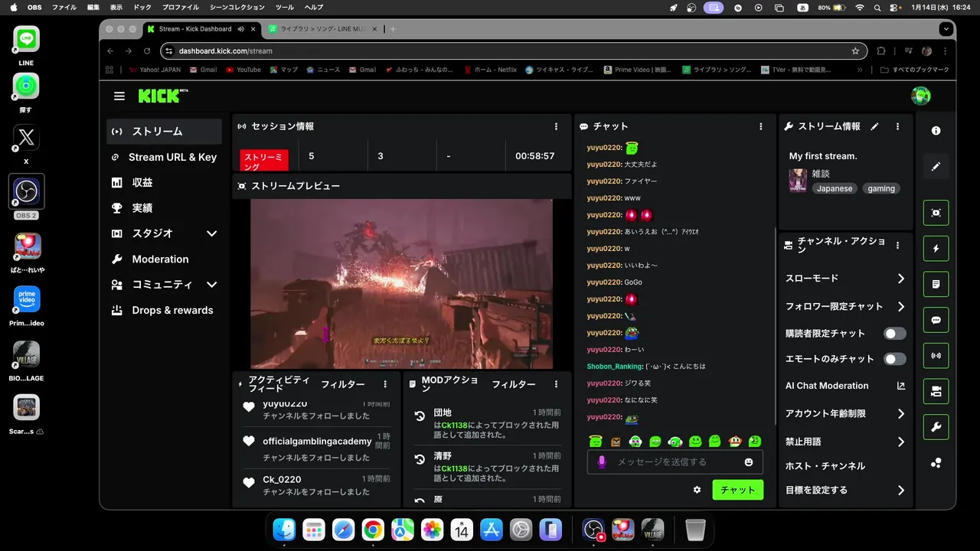Open the Kick hamburger menu
980x551 pixels.
click(x=119, y=96)
